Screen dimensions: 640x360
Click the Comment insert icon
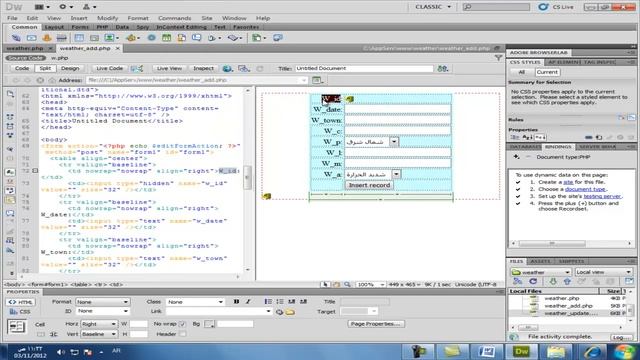click(197, 38)
